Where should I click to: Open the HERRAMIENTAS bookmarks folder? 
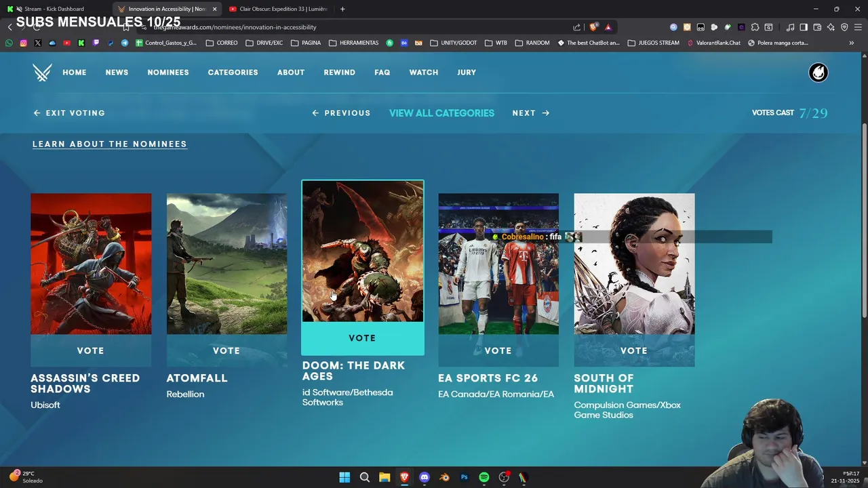[353, 43]
